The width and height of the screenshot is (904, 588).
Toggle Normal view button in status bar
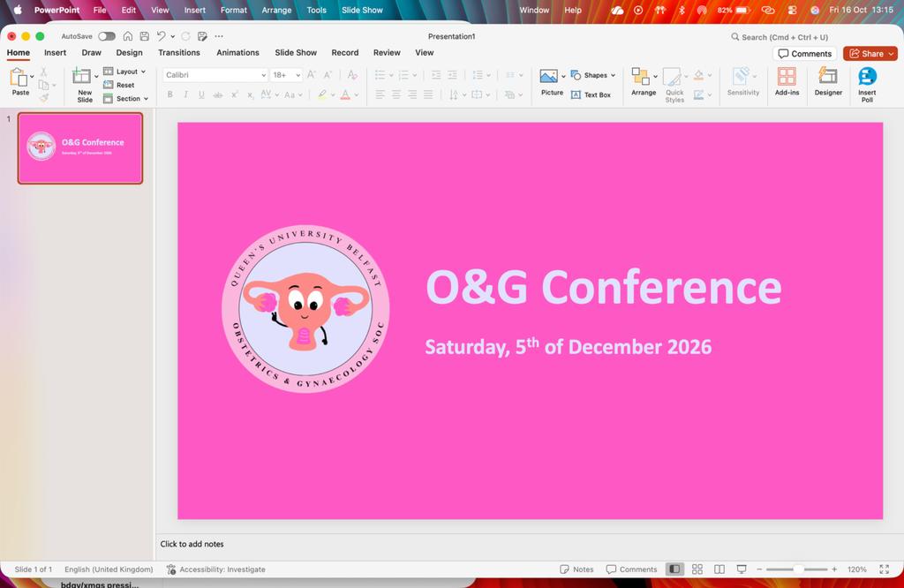point(674,569)
